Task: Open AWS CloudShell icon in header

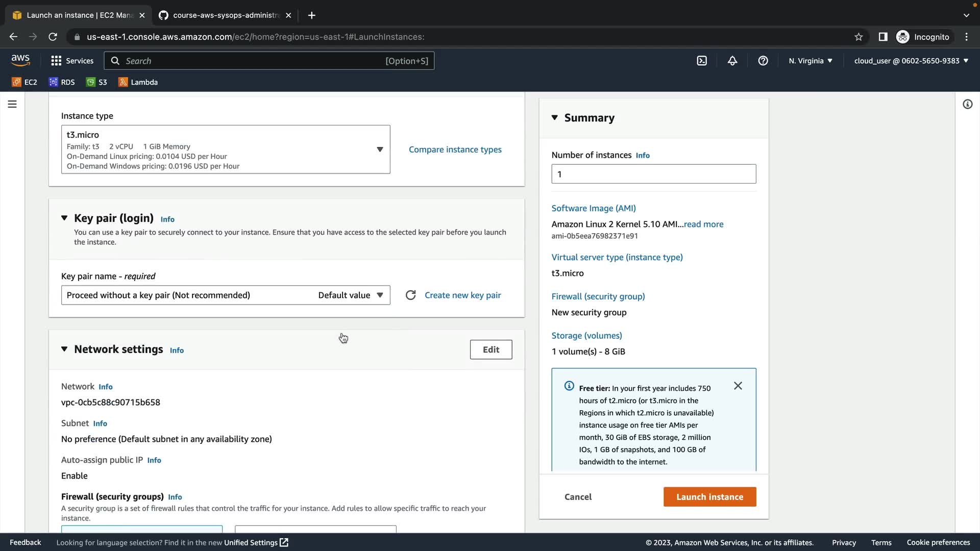Action: [x=702, y=61]
